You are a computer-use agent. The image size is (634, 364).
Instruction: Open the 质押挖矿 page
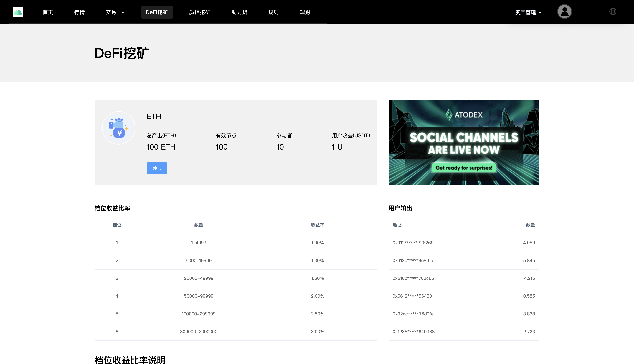[199, 12]
